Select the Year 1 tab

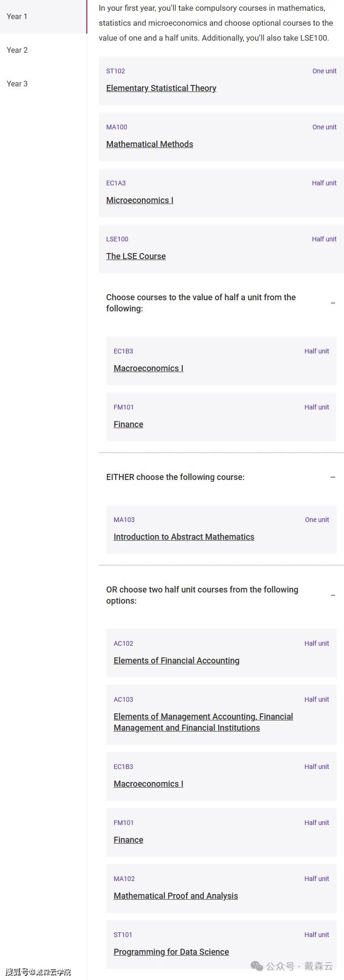click(17, 16)
